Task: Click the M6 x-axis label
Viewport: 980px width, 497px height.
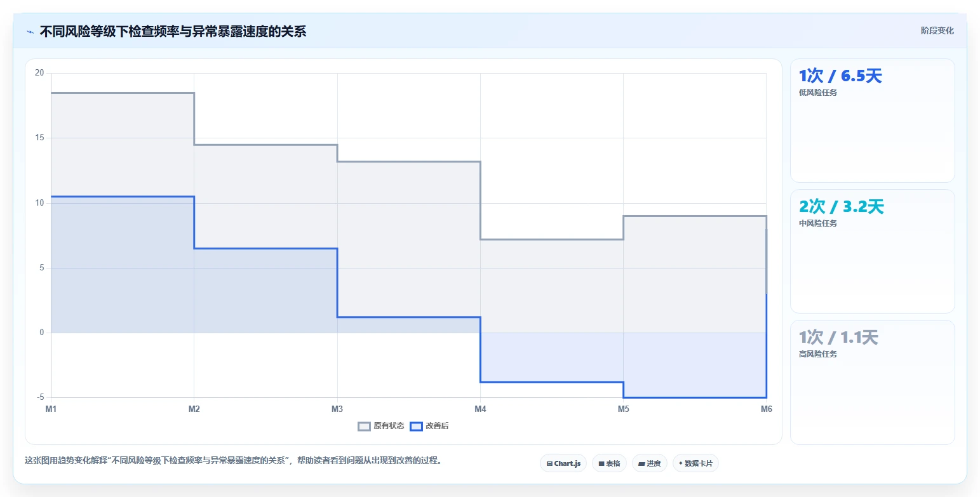Action: coord(766,409)
